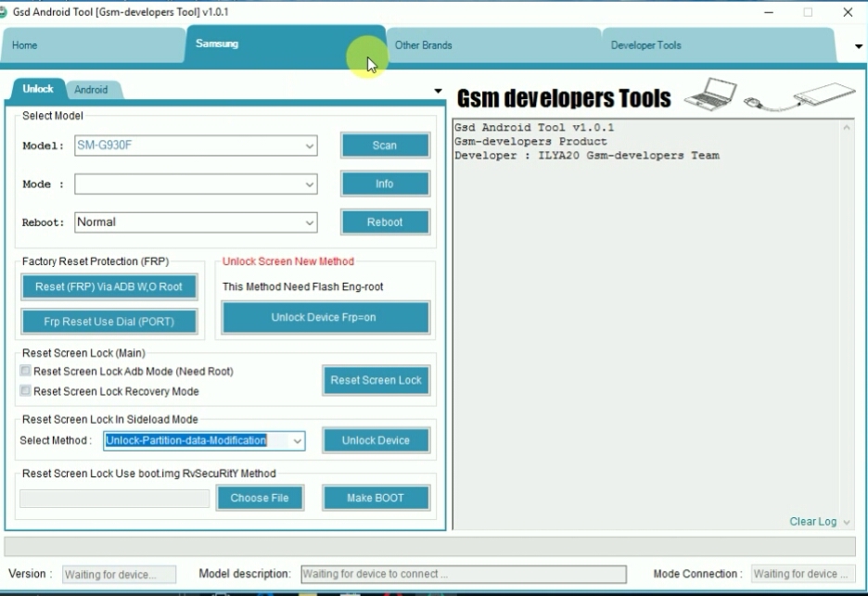Switch to Developer Tools tab

click(x=718, y=45)
